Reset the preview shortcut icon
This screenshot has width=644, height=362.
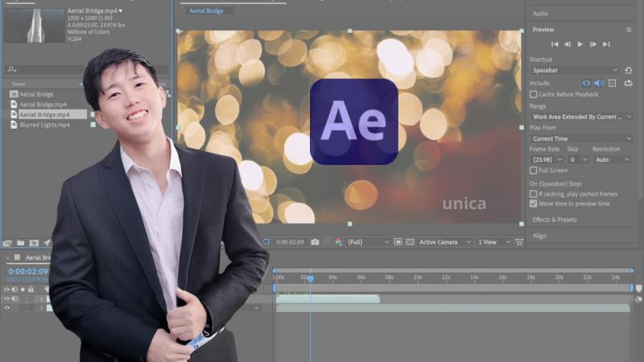click(628, 71)
